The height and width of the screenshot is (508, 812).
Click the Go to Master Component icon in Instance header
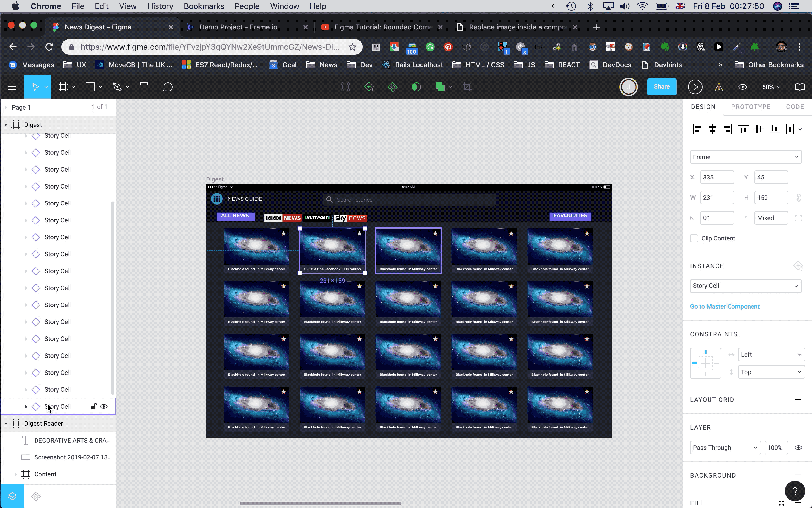pyautogui.click(x=798, y=266)
